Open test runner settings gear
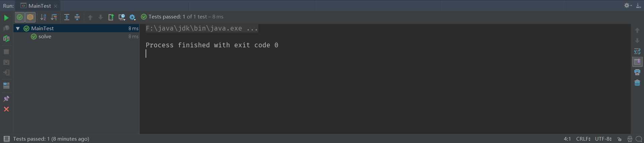 [132, 17]
